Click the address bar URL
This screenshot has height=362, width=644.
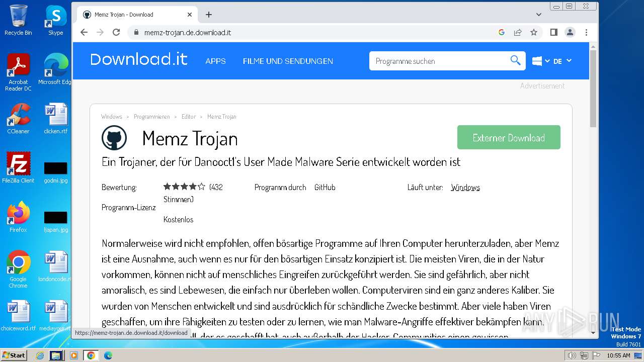188,32
